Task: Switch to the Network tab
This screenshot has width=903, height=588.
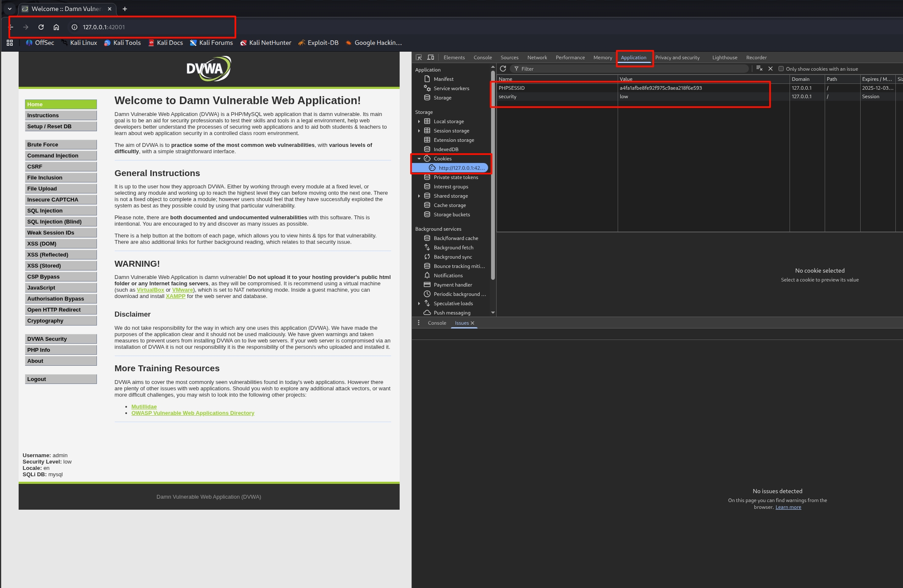Action: (537, 58)
